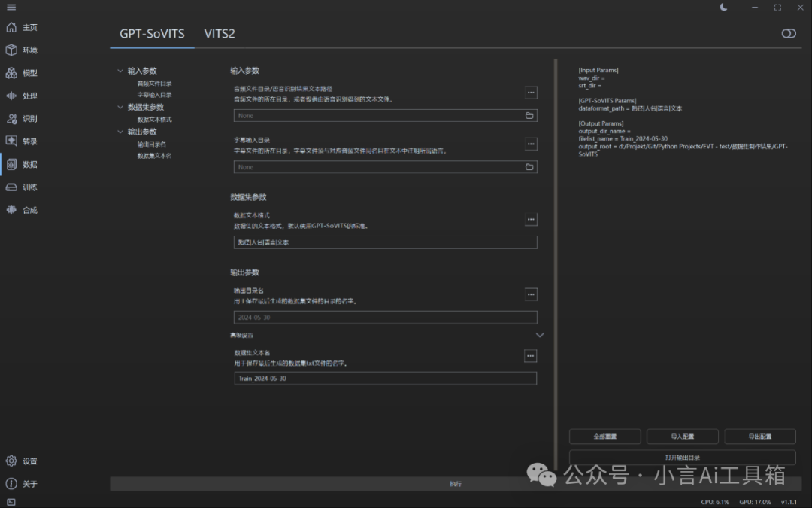Open 设置 (Settings) in the sidebar
Viewport: 812px width, 508px height.
22,461
